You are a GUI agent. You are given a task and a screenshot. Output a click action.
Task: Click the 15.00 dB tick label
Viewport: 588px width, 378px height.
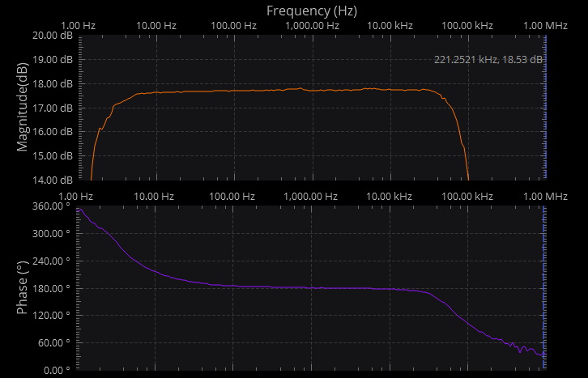[x=53, y=156]
